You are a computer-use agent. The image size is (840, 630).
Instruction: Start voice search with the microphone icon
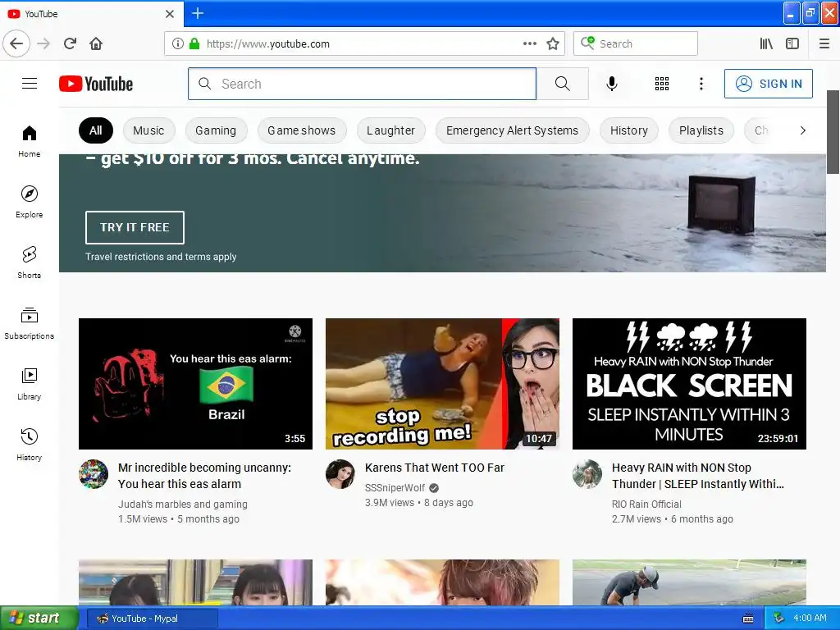coord(612,84)
